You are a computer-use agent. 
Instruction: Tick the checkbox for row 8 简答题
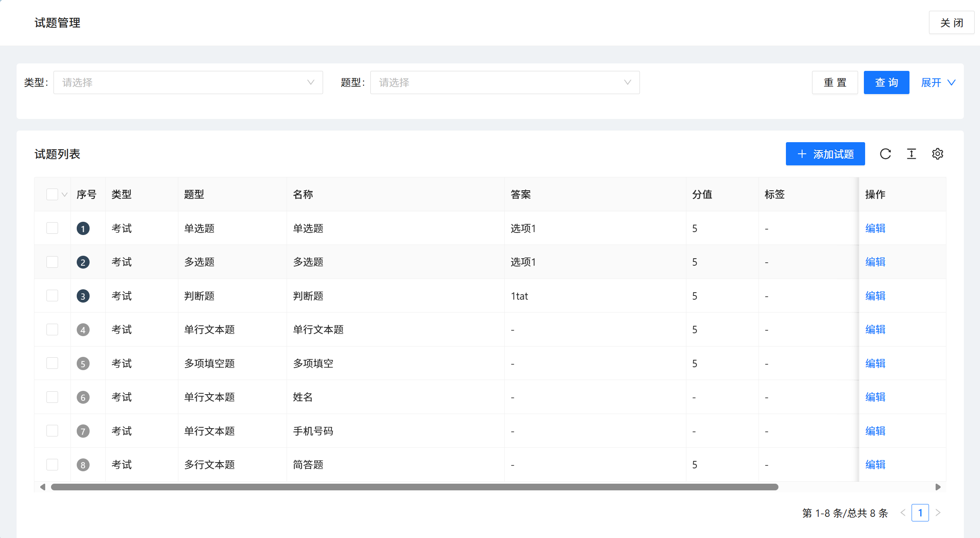52,465
